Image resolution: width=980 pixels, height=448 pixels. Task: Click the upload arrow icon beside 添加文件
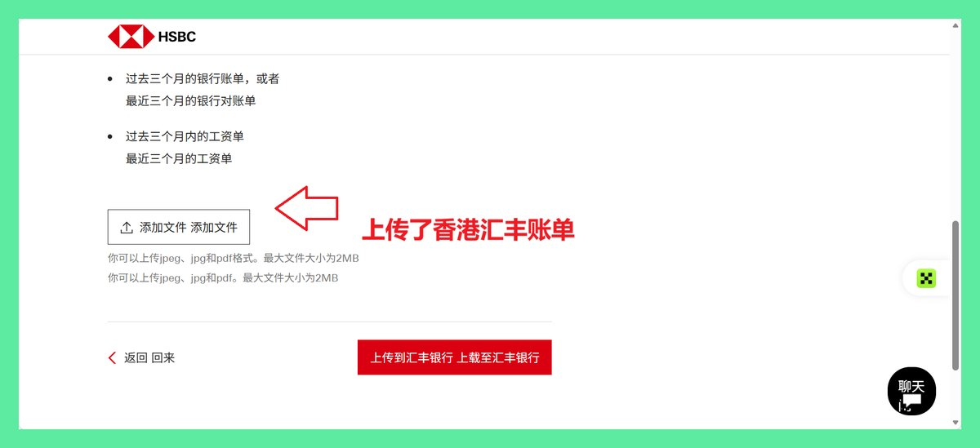tap(127, 228)
